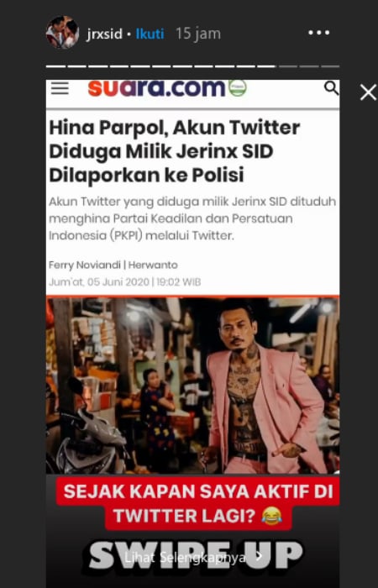Screen dimensions: 378x588
Task: Close the story with the X icon
Action: (368, 92)
